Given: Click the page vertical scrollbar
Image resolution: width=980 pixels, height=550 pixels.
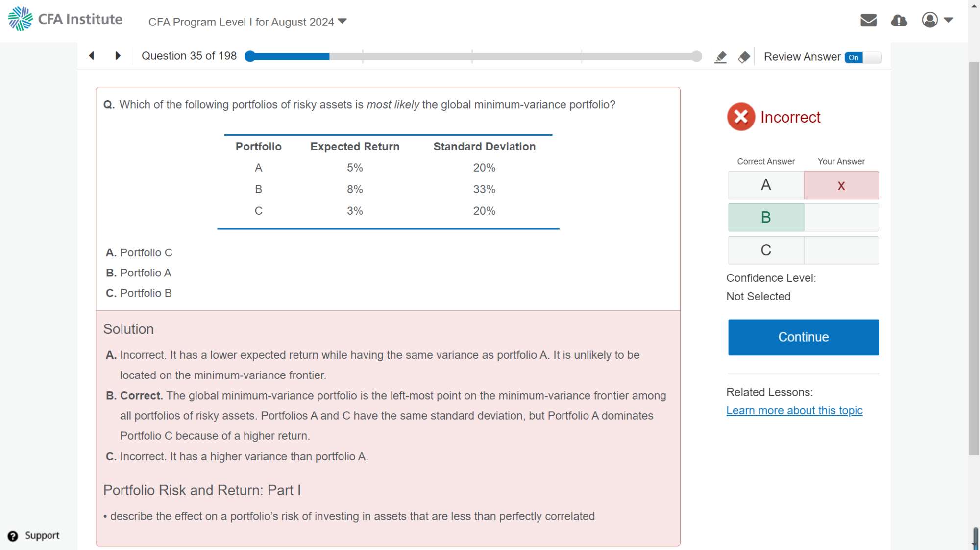Looking at the screenshot, I should (974, 258).
